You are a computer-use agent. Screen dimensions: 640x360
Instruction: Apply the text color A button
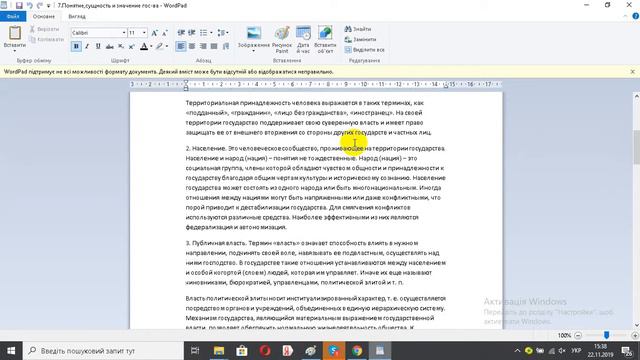pos(144,47)
